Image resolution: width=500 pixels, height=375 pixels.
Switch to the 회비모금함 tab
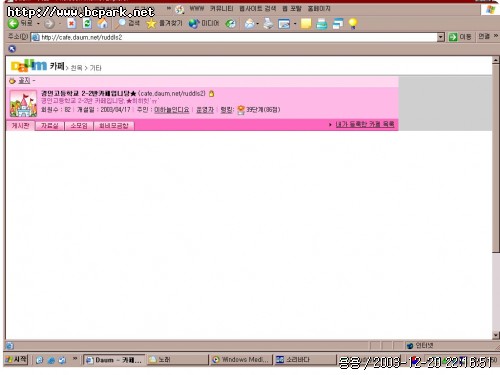pos(114,126)
